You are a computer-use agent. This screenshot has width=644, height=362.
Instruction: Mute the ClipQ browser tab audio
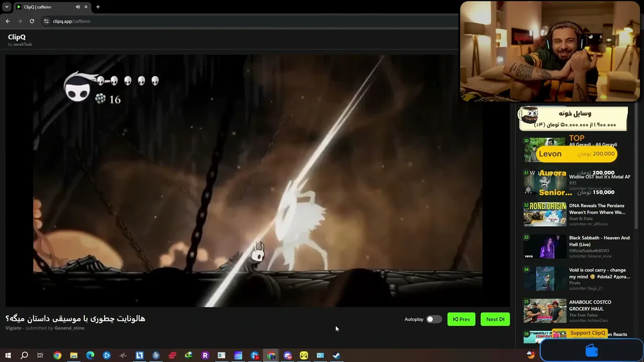pyautogui.click(x=77, y=7)
